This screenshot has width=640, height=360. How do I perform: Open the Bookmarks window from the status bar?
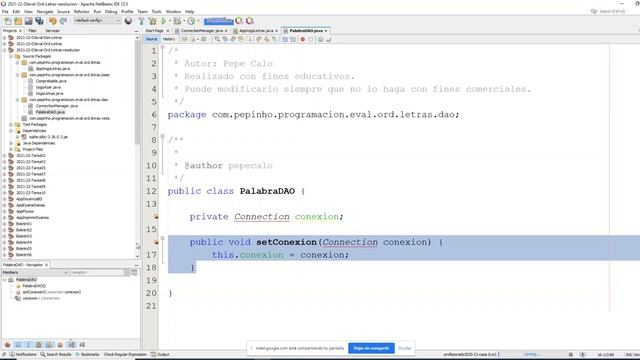coord(87,354)
